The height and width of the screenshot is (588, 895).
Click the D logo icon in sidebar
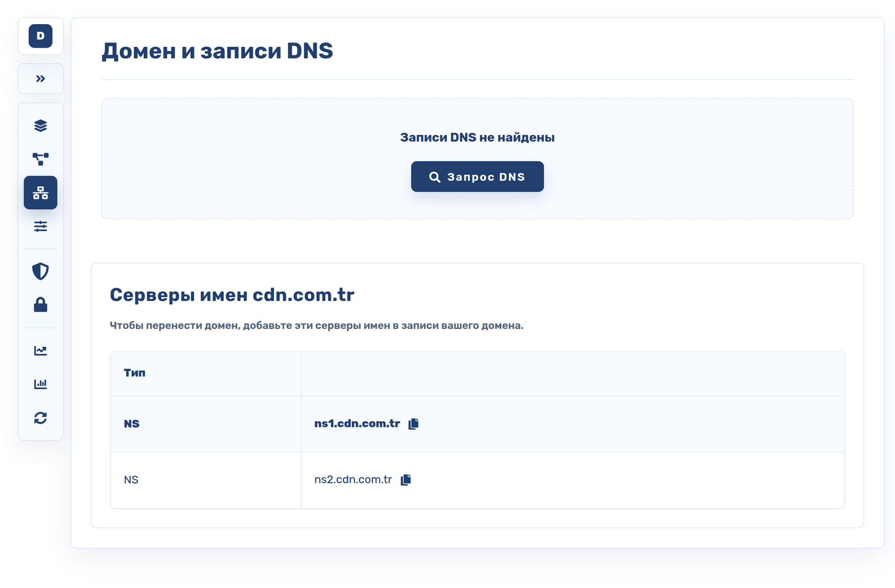point(40,36)
